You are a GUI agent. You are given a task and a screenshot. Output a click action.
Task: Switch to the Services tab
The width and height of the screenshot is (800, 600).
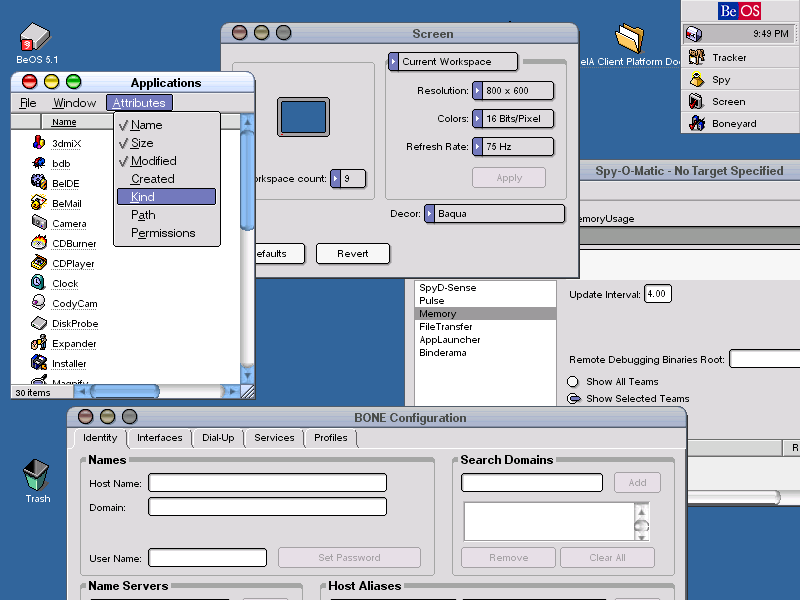pyautogui.click(x=274, y=438)
